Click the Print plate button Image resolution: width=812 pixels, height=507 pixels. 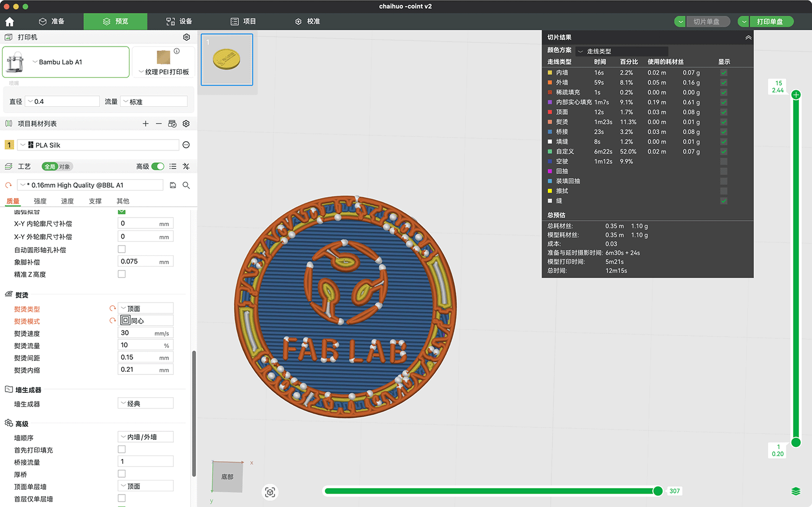pos(771,22)
